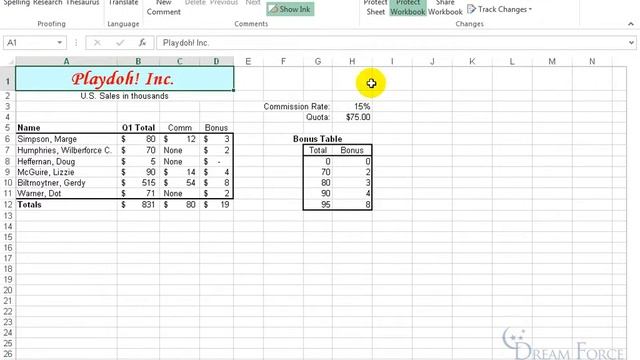Expand the formula bar with the arrow

pos(631,42)
